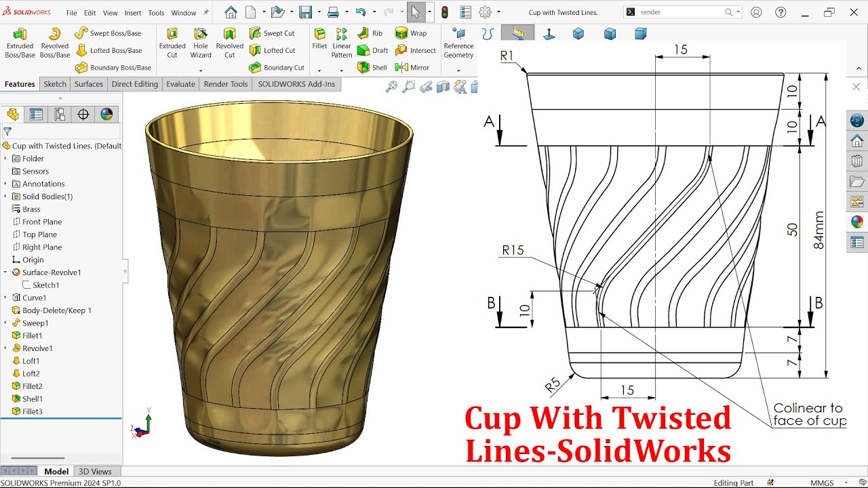
Task: Expand the Annotations tree node
Action: 5,184
